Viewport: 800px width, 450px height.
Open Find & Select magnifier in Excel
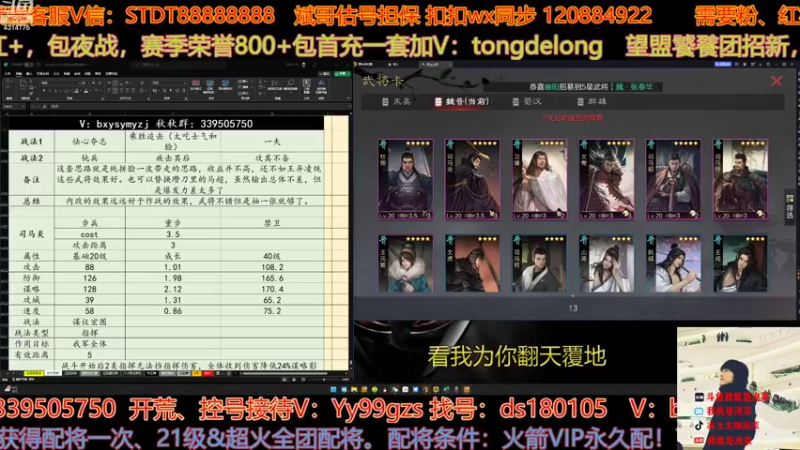[x=290, y=85]
